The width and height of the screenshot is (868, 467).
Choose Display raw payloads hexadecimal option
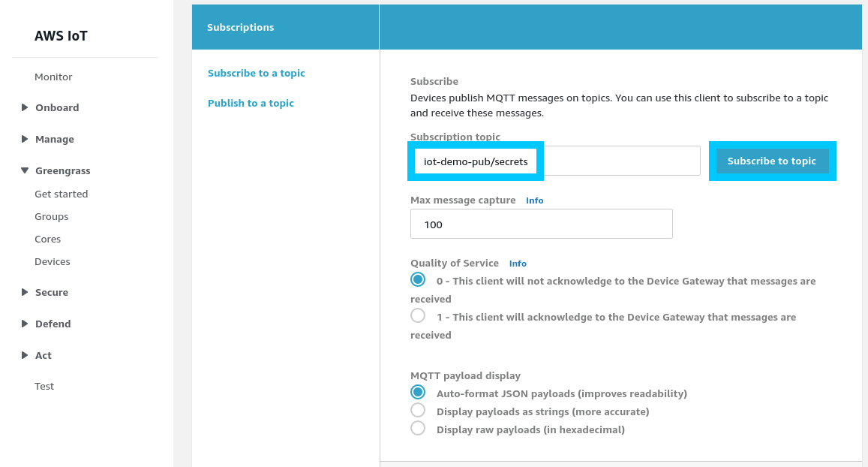(x=418, y=429)
